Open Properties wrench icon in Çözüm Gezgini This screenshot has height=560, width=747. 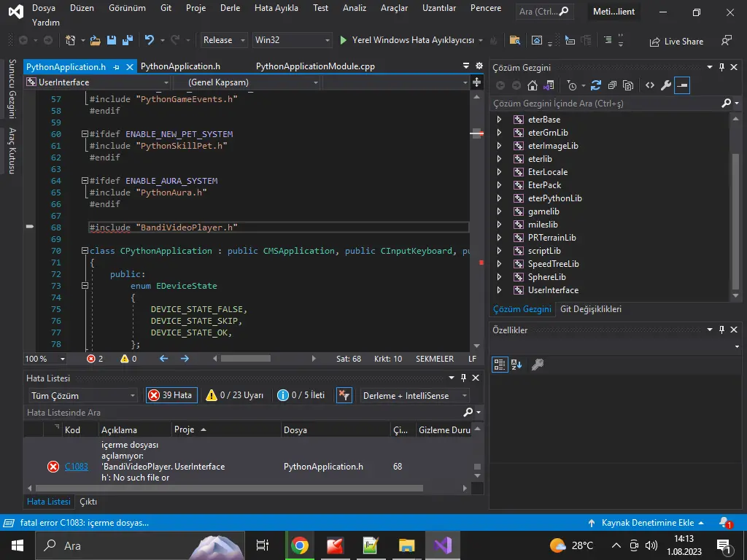point(665,85)
